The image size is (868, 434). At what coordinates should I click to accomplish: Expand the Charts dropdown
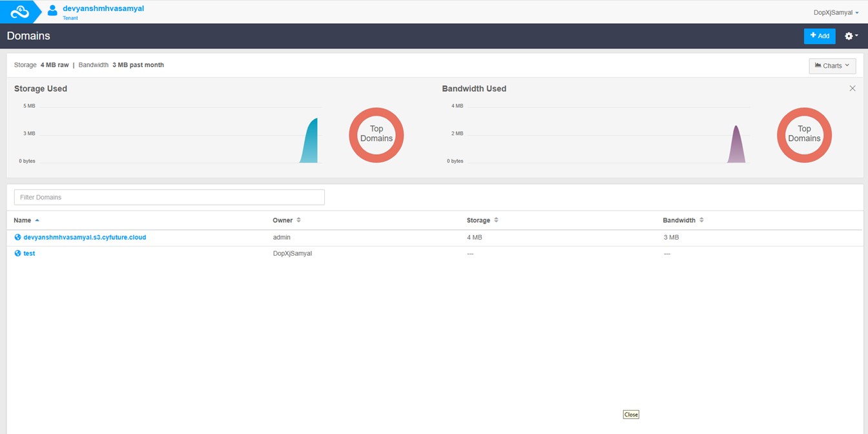point(832,66)
